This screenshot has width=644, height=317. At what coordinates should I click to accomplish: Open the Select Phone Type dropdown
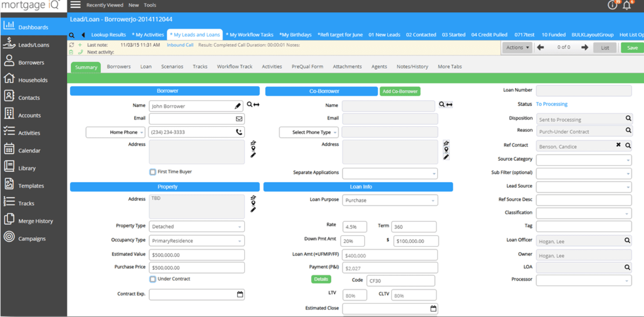(309, 132)
